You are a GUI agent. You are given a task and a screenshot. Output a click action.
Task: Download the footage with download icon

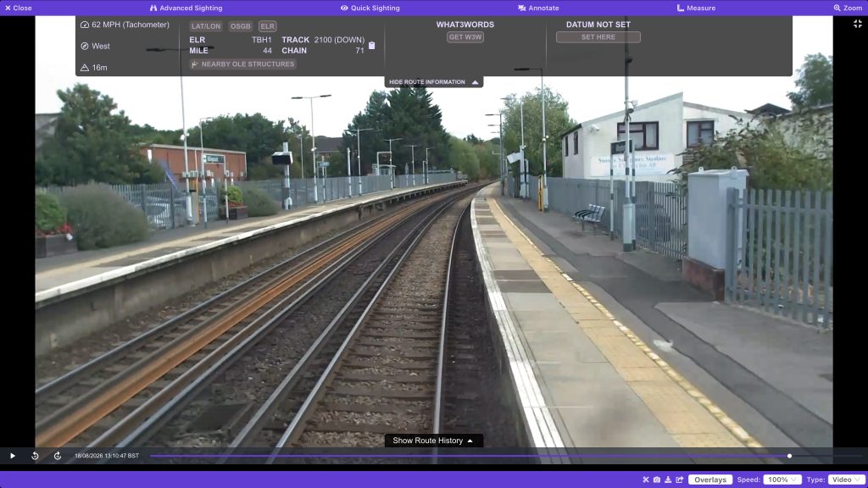click(x=668, y=480)
